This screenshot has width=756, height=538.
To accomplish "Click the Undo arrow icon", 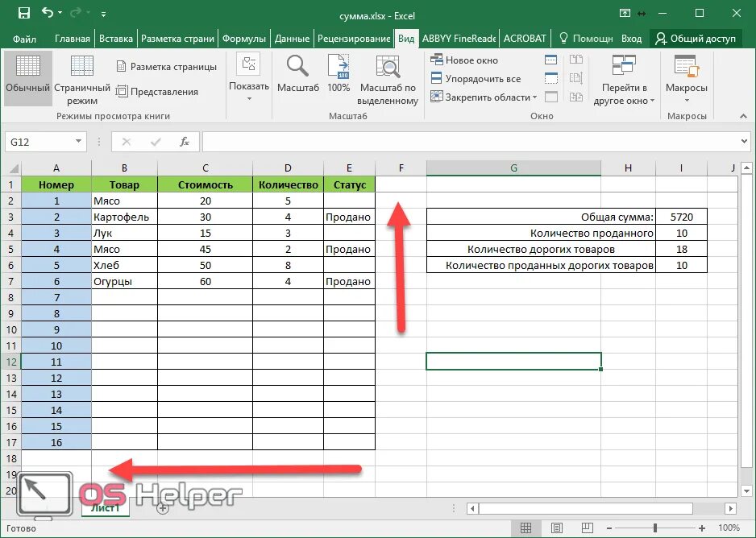I will 48,13.
